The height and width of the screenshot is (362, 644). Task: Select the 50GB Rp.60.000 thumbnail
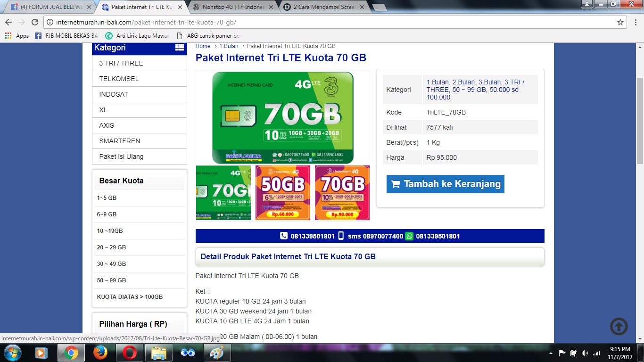coord(283,193)
